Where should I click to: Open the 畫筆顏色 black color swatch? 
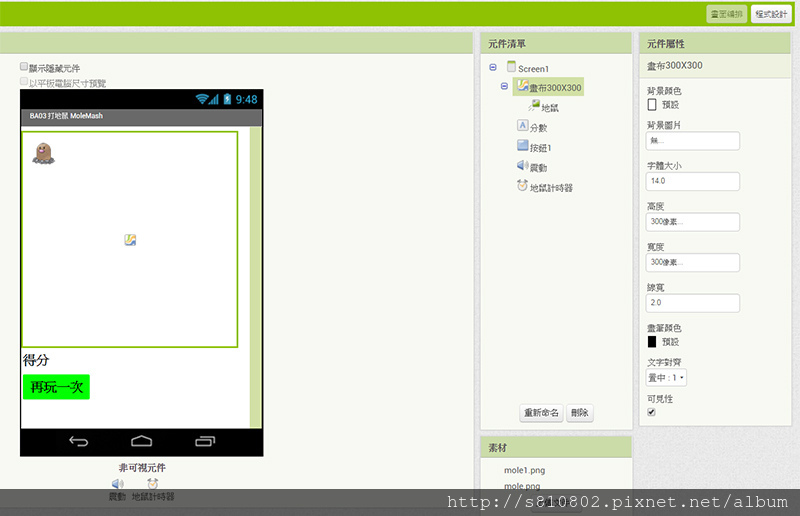click(x=652, y=341)
